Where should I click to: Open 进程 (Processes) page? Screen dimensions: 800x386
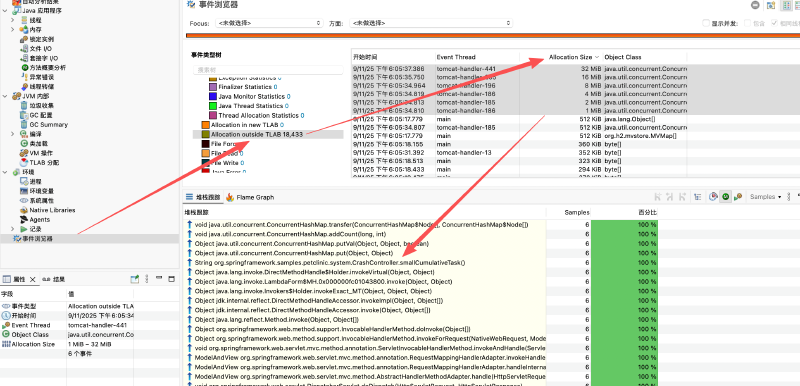pyautogui.click(x=36, y=182)
